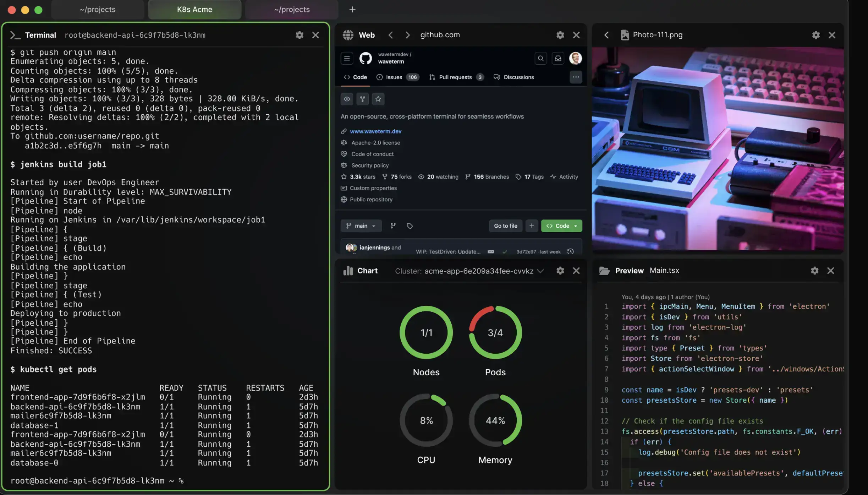This screenshot has height=495, width=868.
Task: Open Code of conduct link
Action: (x=372, y=154)
